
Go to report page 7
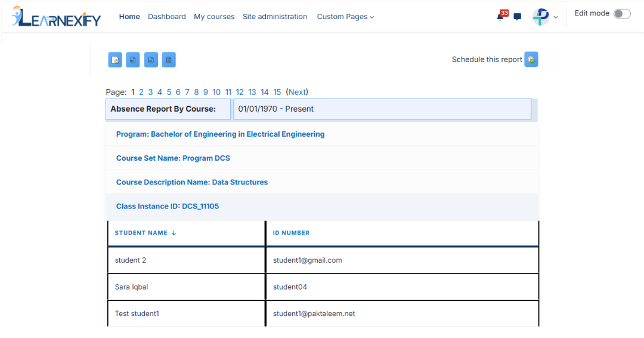pos(187,92)
